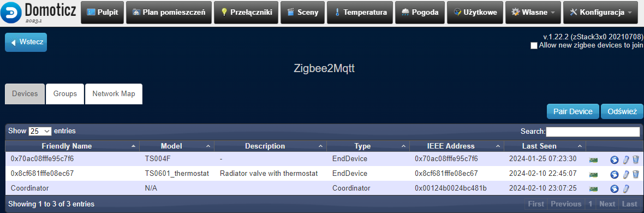644x213 pixels.
Task: Open device card icon for 0x8cf681fffe08ec67
Action: coord(593,174)
